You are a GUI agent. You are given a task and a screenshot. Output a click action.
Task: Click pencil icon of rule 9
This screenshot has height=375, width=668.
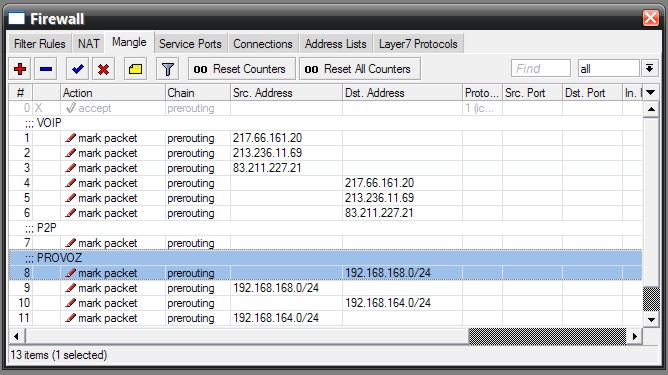click(x=71, y=288)
